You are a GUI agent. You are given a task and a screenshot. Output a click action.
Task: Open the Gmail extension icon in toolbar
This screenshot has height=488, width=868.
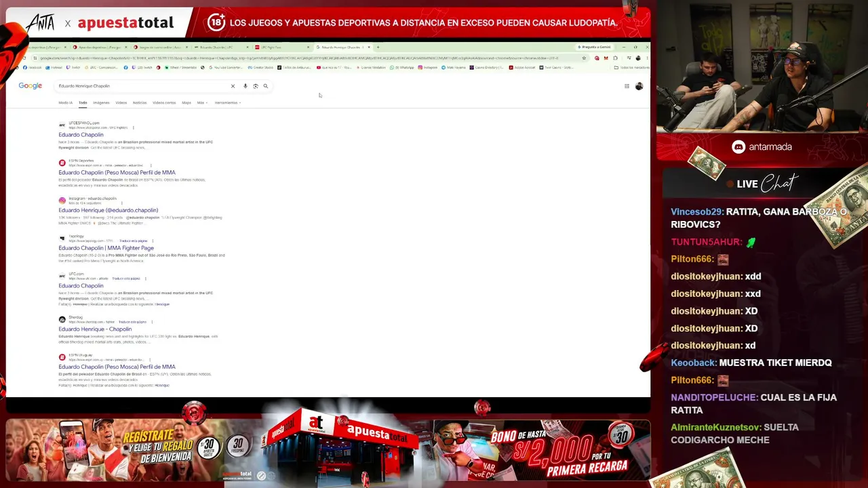pos(606,58)
